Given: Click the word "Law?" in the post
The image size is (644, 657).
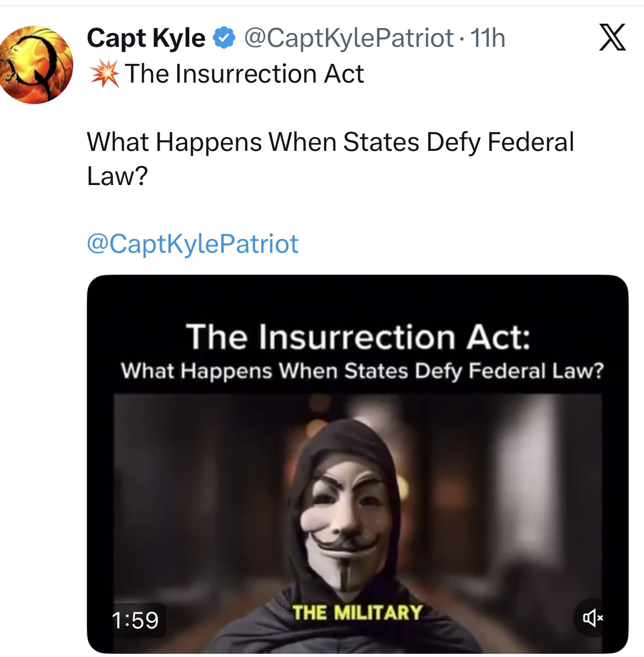Looking at the screenshot, I should tap(118, 176).
